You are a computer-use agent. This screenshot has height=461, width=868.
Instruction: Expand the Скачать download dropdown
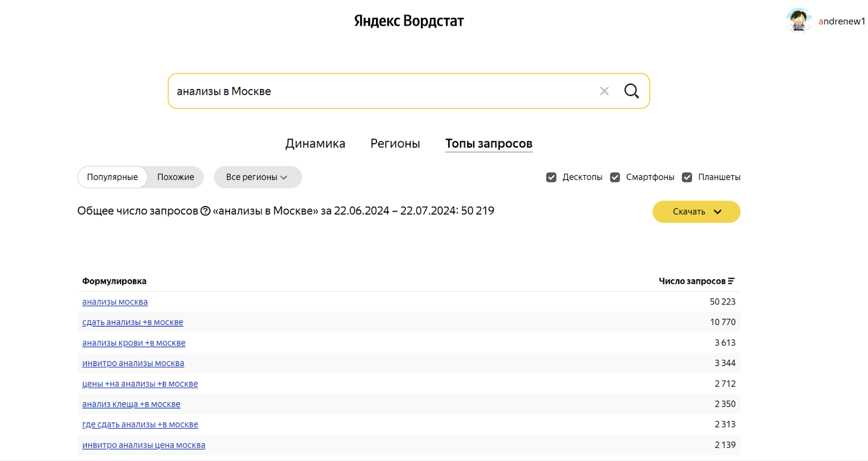click(x=696, y=212)
